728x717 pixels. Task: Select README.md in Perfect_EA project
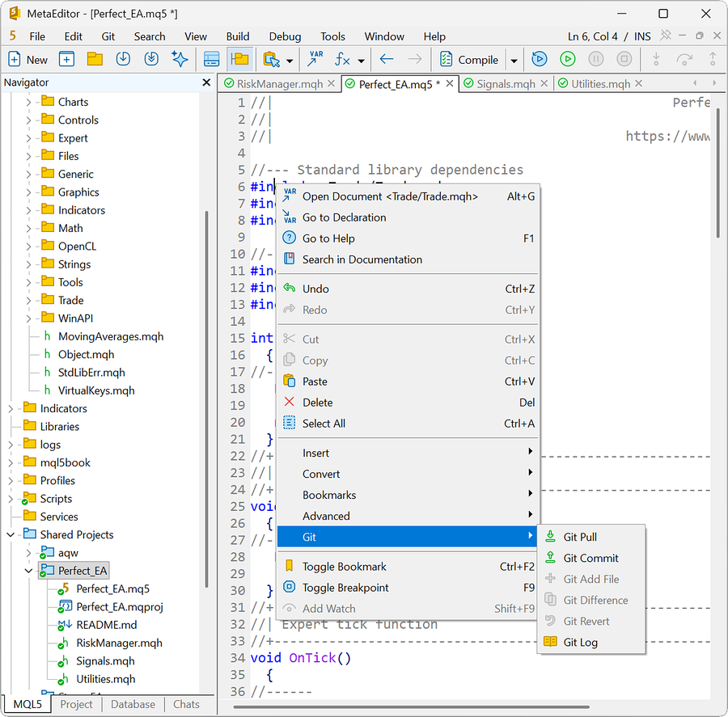[x=106, y=625]
